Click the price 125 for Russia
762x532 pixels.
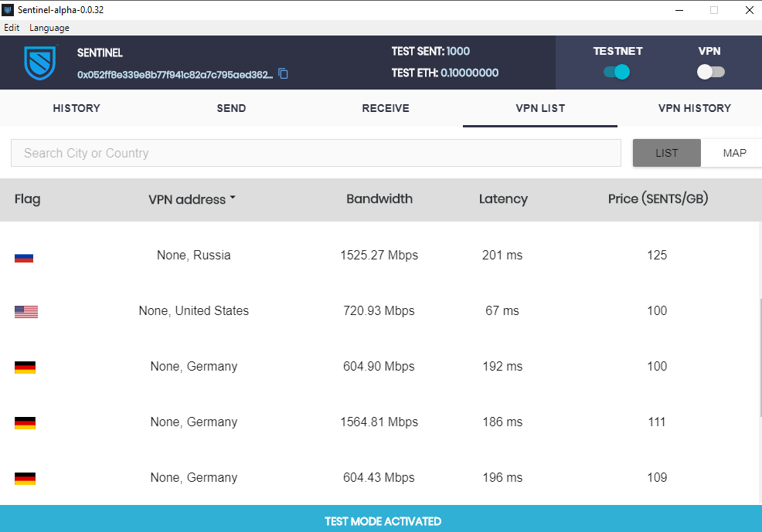coord(657,256)
